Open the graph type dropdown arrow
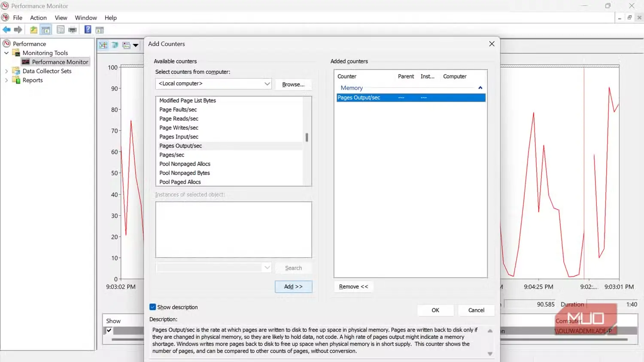The image size is (644, 362). pos(136,45)
